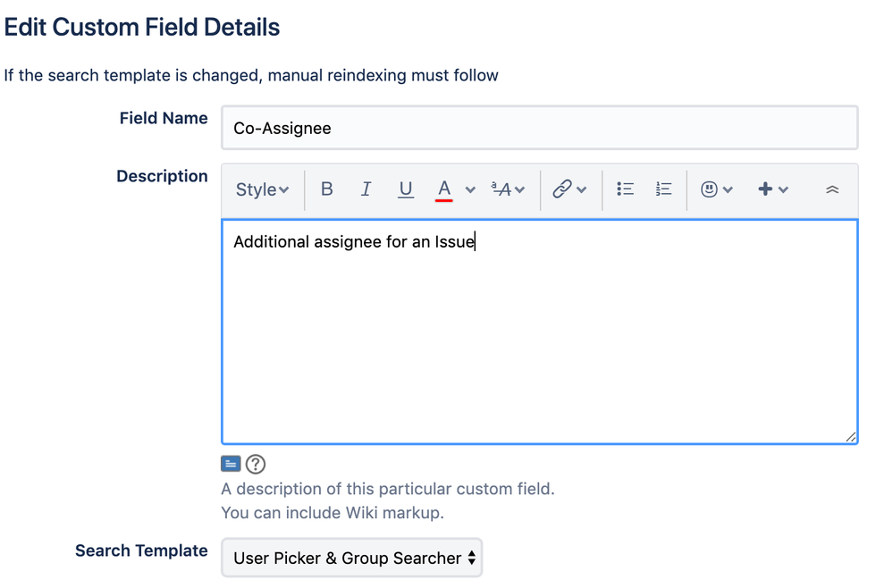Open the emoji picker
The image size is (893, 588).
[716, 189]
